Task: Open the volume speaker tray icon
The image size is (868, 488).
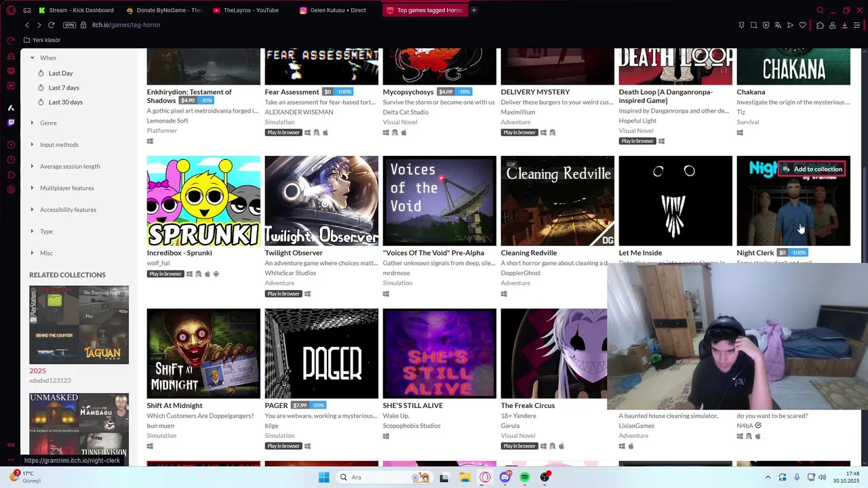Action: [822, 477]
